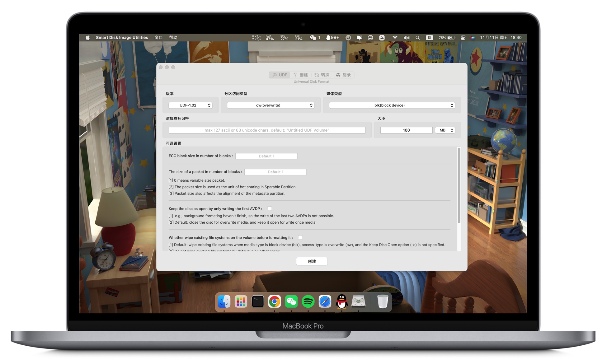
Task: Click the input method icon in menu bar
Action: (429, 38)
